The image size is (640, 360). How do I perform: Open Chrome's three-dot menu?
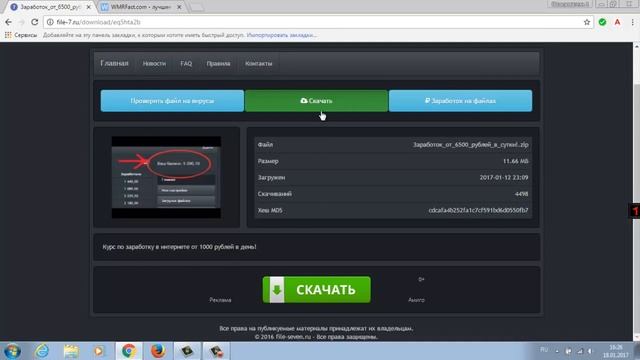(633, 22)
